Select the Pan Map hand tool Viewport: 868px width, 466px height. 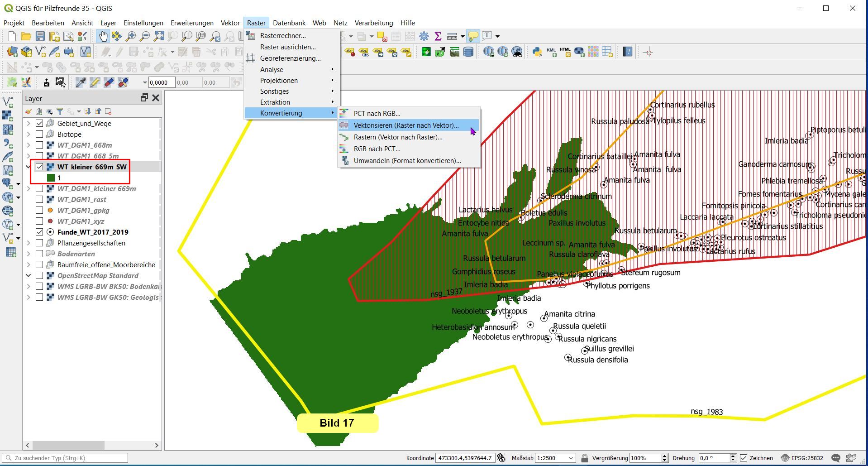tap(103, 36)
